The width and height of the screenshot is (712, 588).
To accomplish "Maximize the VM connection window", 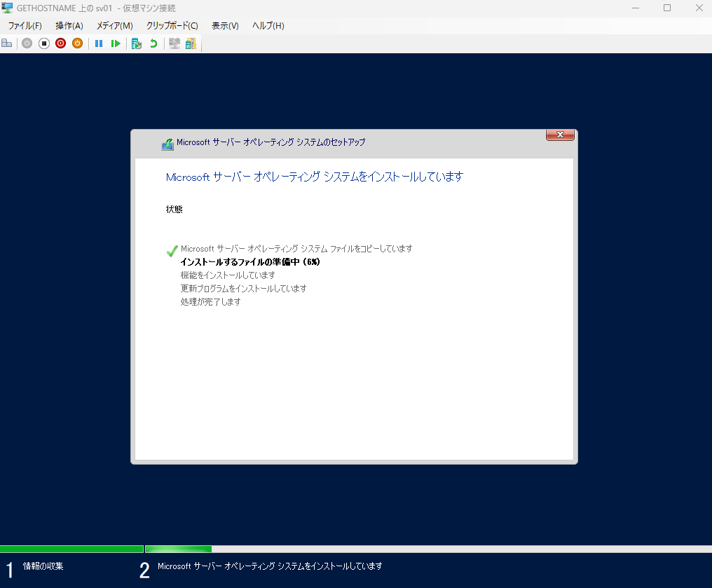I will pyautogui.click(x=667, y=8).
